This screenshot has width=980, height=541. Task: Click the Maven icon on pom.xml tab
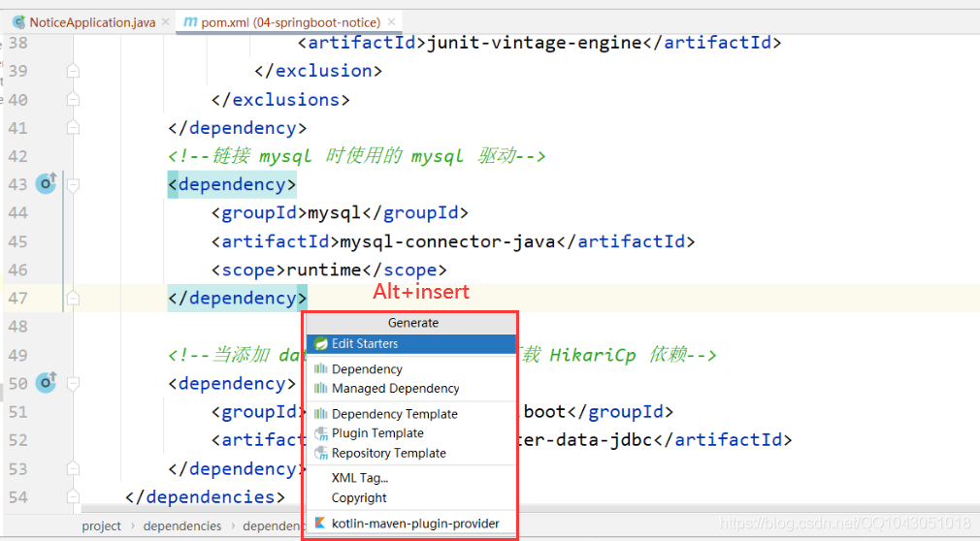point(190,22)
